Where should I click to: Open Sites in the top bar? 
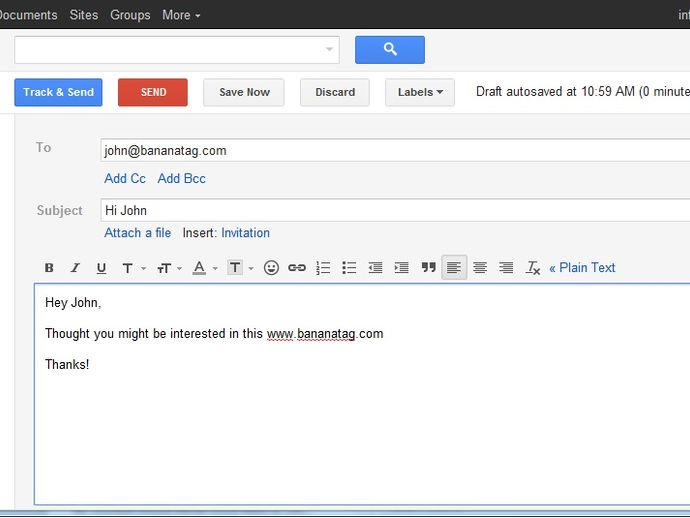[84, 15]
